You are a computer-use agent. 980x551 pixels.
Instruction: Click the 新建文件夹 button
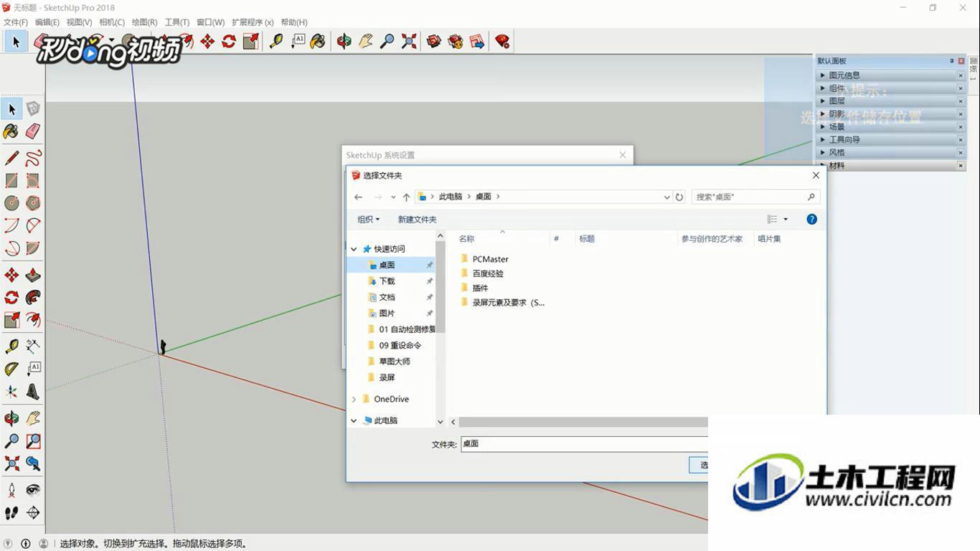(x=418, y=220)
